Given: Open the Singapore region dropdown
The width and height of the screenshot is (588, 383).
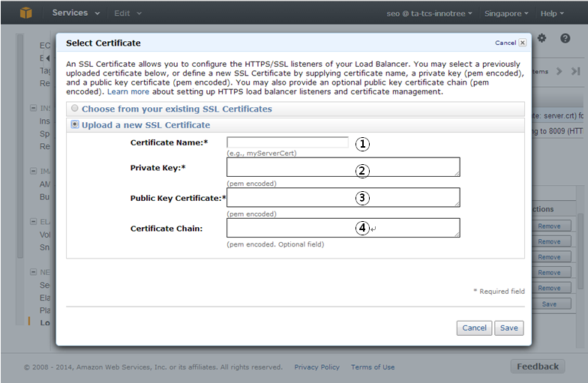Looking at the screenshot, I should pyautogui.click(x=506, y=13).
